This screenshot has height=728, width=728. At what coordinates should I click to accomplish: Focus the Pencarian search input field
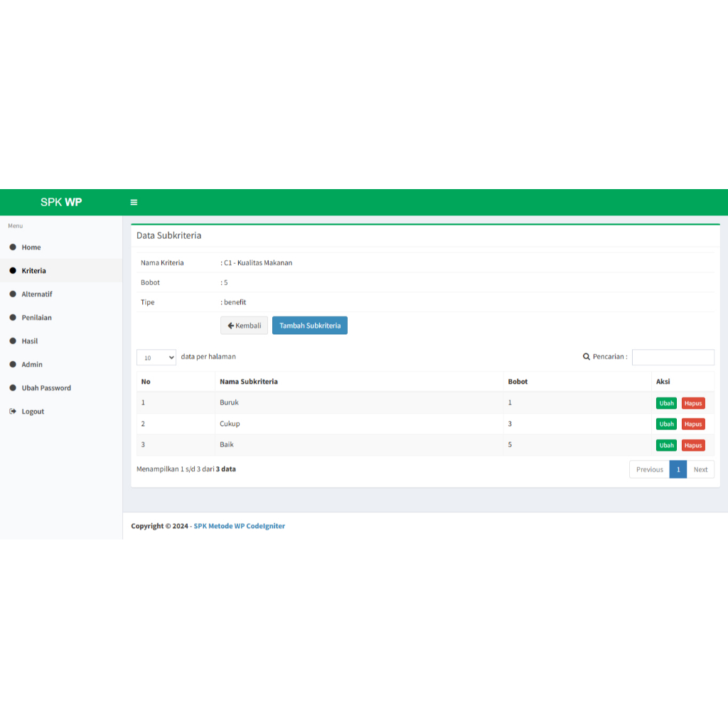673,358
